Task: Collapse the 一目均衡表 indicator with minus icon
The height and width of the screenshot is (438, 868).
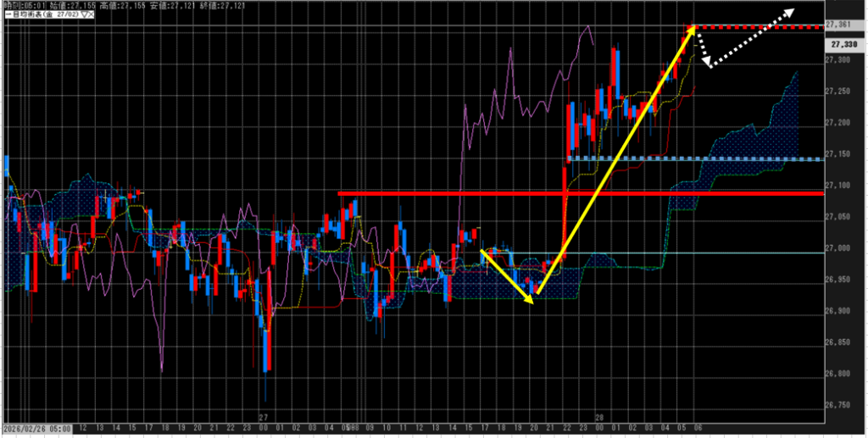Action: click(x=8, y=14)
